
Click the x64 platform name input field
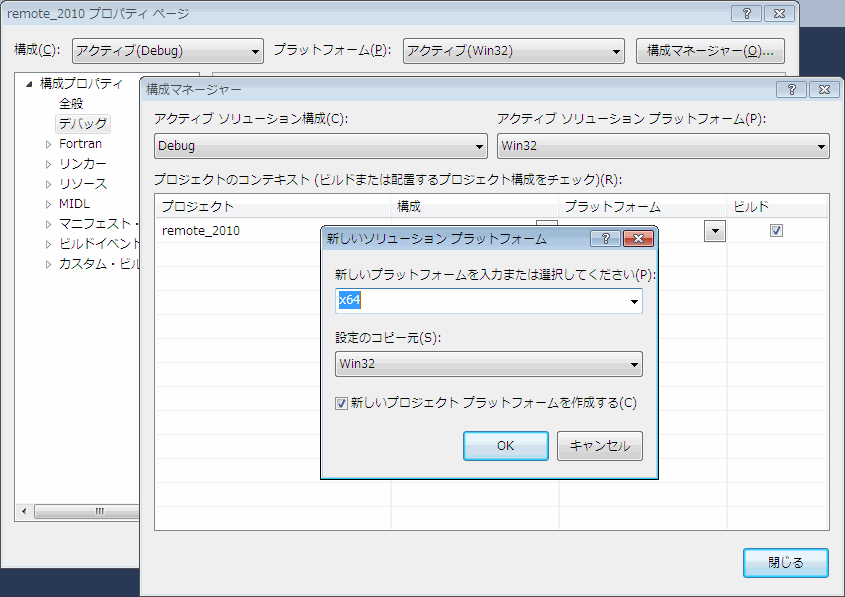(x=480, y=301)
